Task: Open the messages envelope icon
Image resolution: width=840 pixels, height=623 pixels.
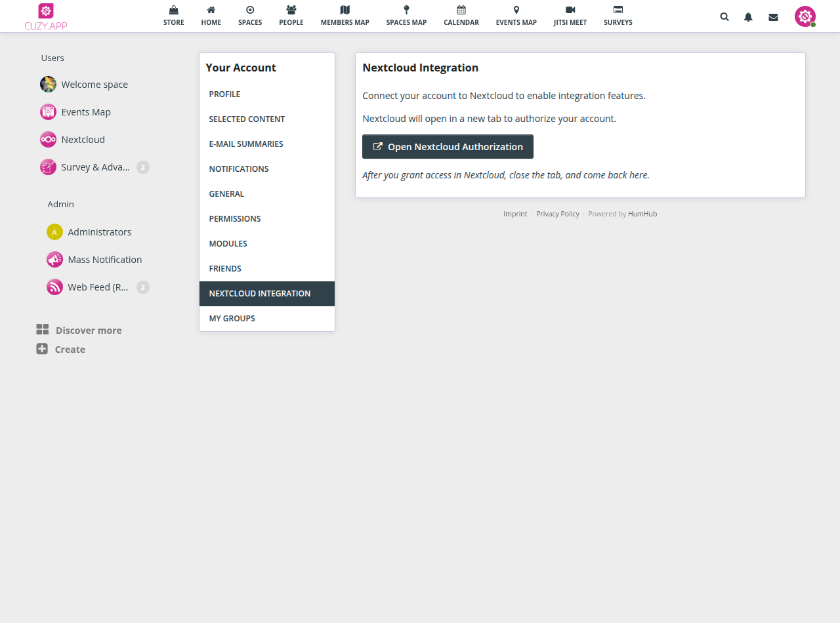Action: [773, 17]
